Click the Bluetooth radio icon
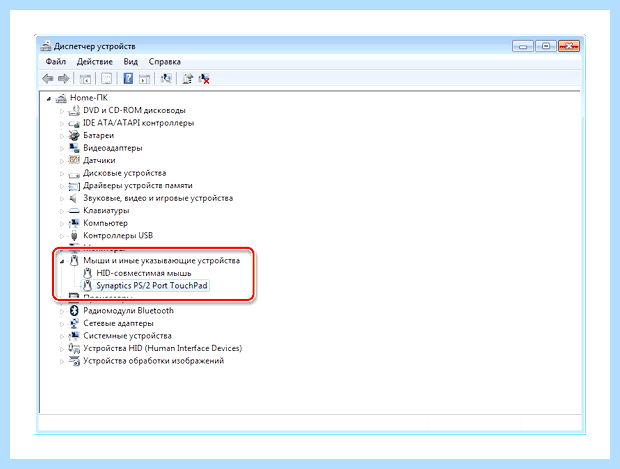The width and height of the screenshot is (620, 469). coord(74,311)
